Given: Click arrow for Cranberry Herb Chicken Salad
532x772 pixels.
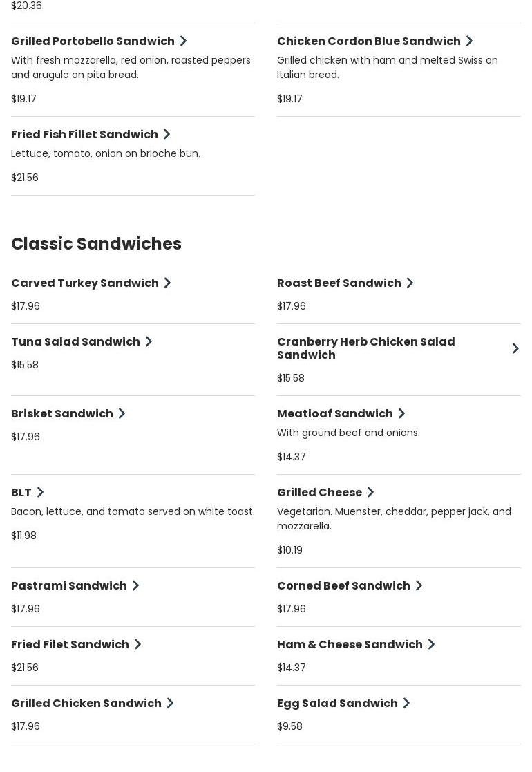Looking at the screenshot, I should (x=515, y=348).
